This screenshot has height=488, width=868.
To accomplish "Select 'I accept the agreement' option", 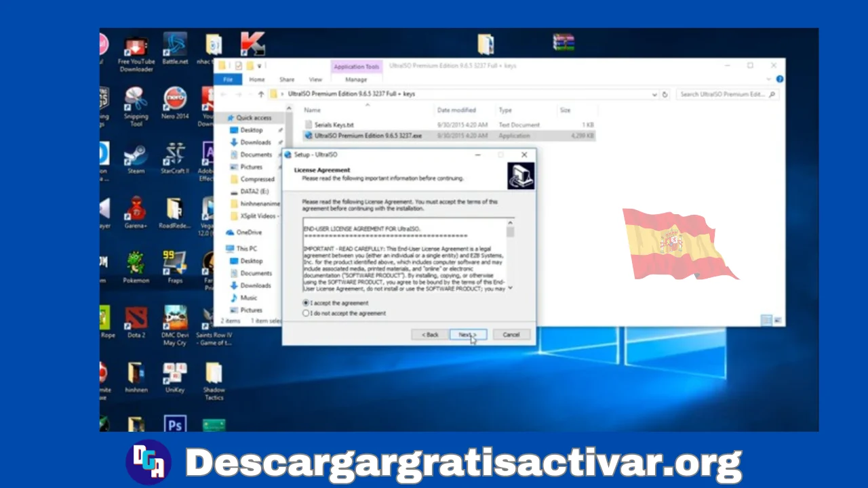I will point(336,303).
